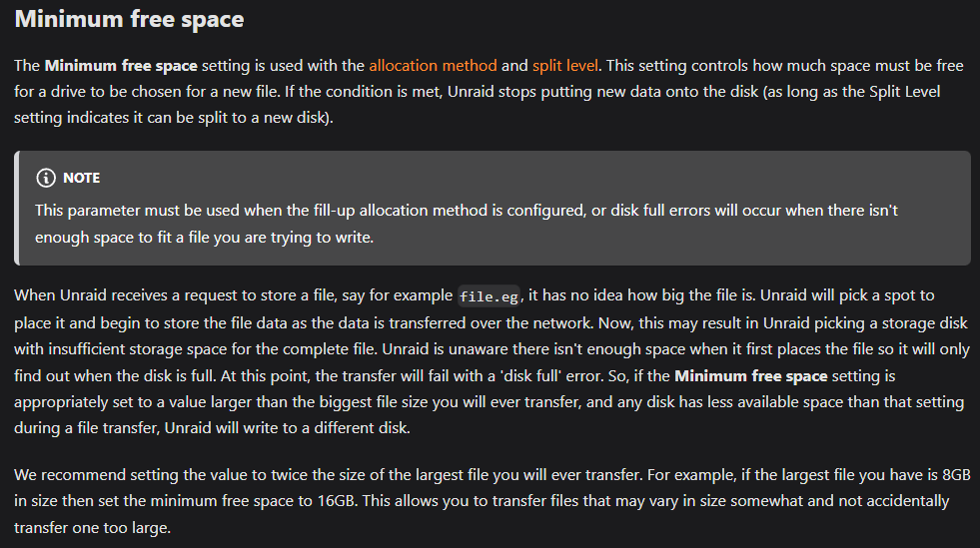Click the "8GB" value in the recommendation text
The height and width of the screenshot is (548, 980).
click(956, 475)
